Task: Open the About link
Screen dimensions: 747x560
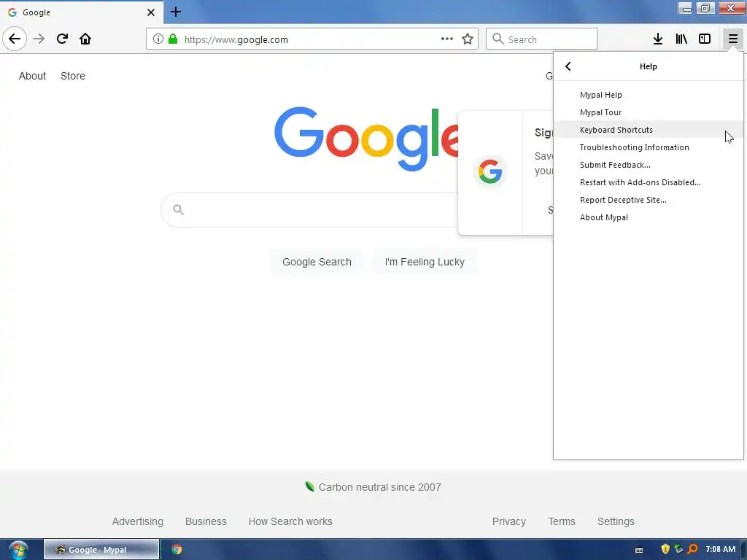Action: (x=32, y=76)
